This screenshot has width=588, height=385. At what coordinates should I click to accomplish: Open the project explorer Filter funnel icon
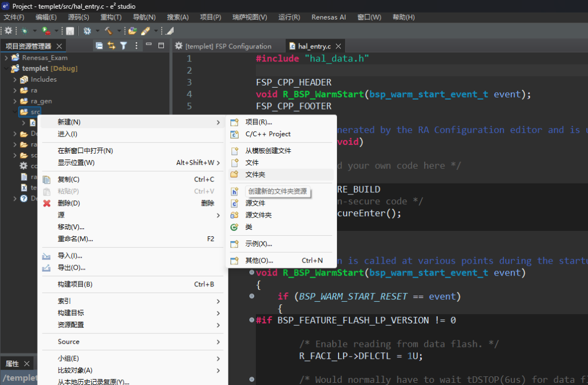(124, 46)
